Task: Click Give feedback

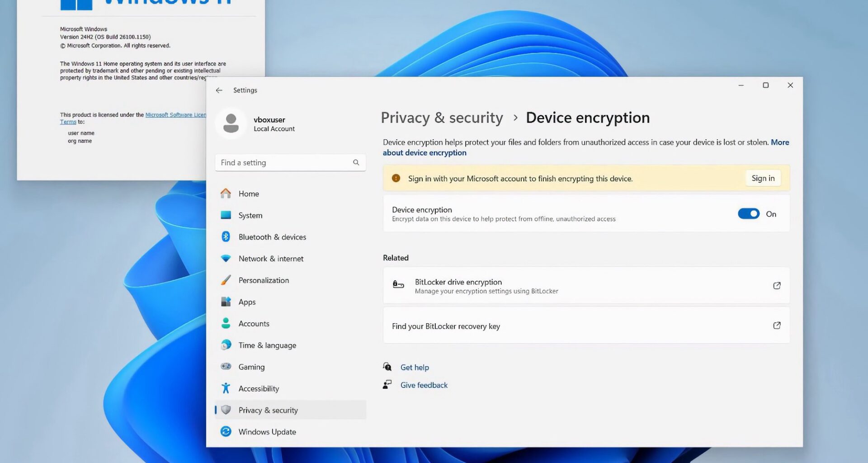Action: click(x=424, y=385)
